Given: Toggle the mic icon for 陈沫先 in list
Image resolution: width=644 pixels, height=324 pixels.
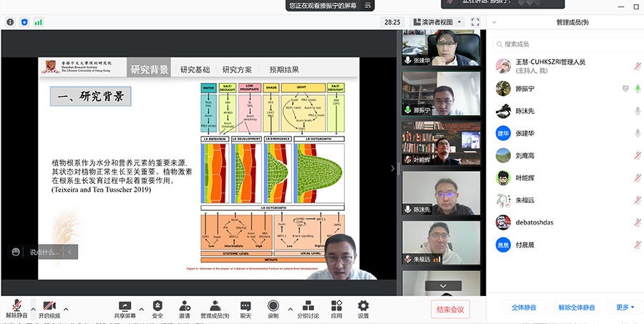Looking at the screenshot, I should point(638,111).
